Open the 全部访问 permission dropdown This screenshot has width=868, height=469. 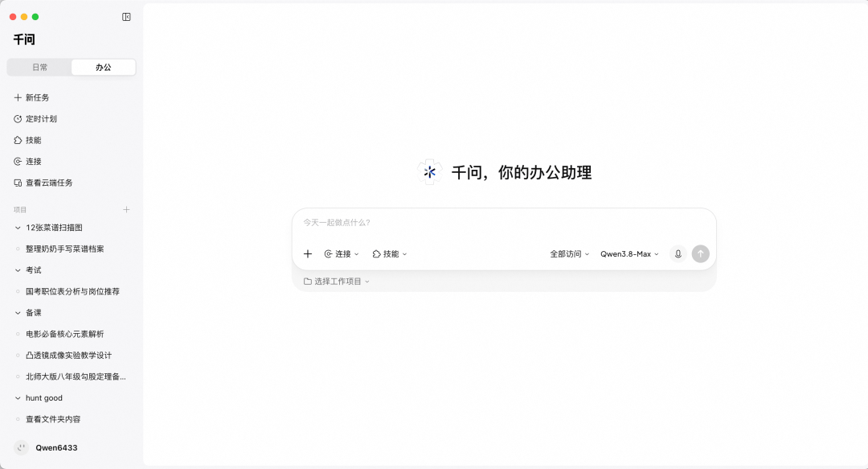(570, 254)
